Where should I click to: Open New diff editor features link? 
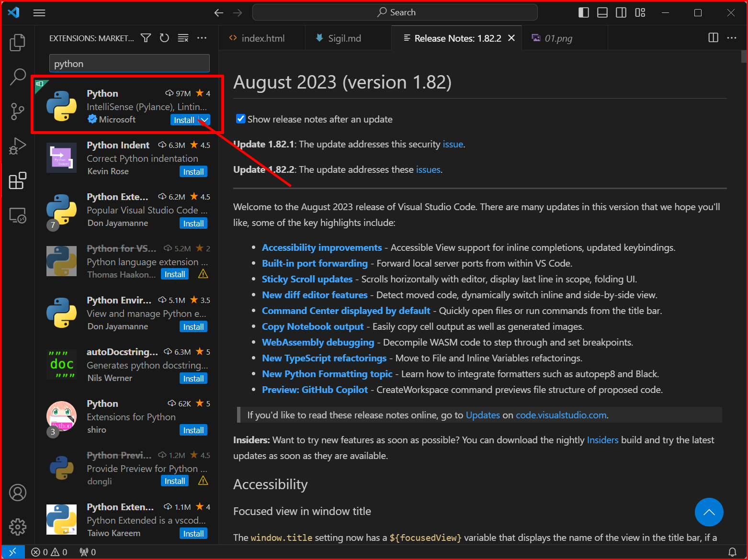[315, 295]
